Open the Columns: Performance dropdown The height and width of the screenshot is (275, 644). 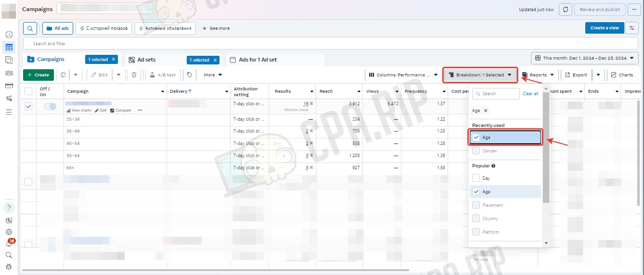point(403,75)
